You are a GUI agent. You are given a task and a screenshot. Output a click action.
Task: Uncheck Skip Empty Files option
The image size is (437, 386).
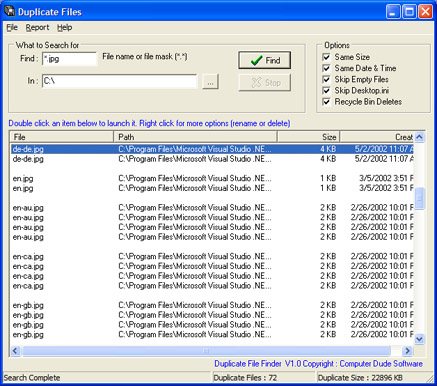coord(326,79)
